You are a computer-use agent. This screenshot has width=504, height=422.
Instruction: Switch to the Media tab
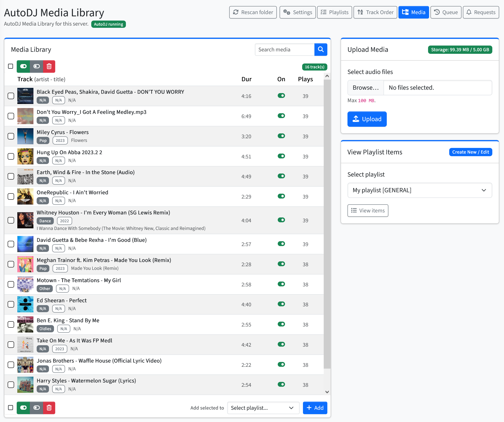[x=414, y=12]
